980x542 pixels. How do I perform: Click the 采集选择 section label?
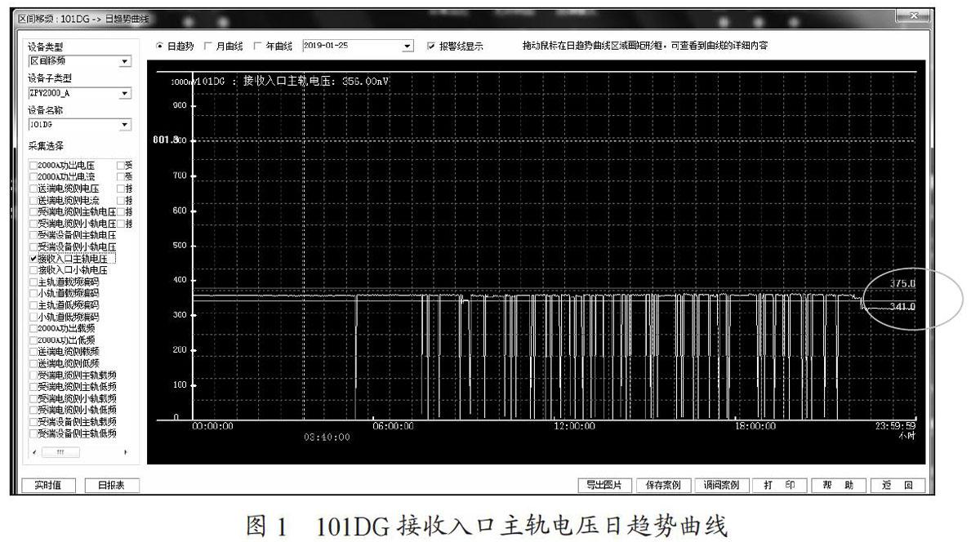(x=47, y=147)
